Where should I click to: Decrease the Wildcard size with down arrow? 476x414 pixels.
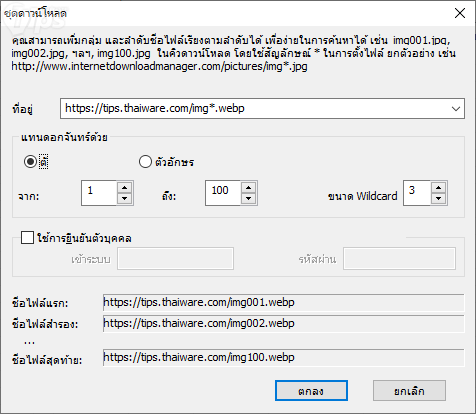pyautogui.click(x=439, y=199)
